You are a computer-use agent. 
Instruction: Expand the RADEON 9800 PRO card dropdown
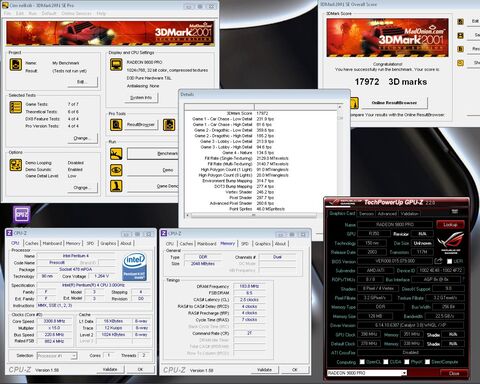tap(367, 373)
